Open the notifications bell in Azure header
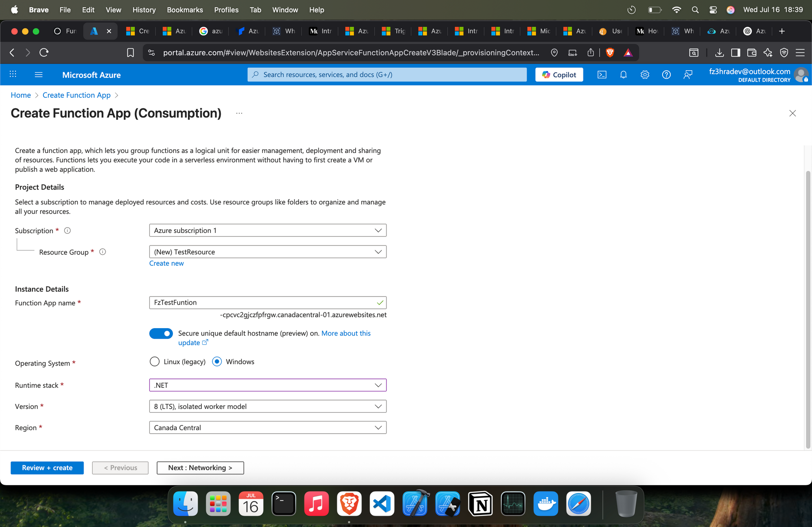 pos(623,75)
